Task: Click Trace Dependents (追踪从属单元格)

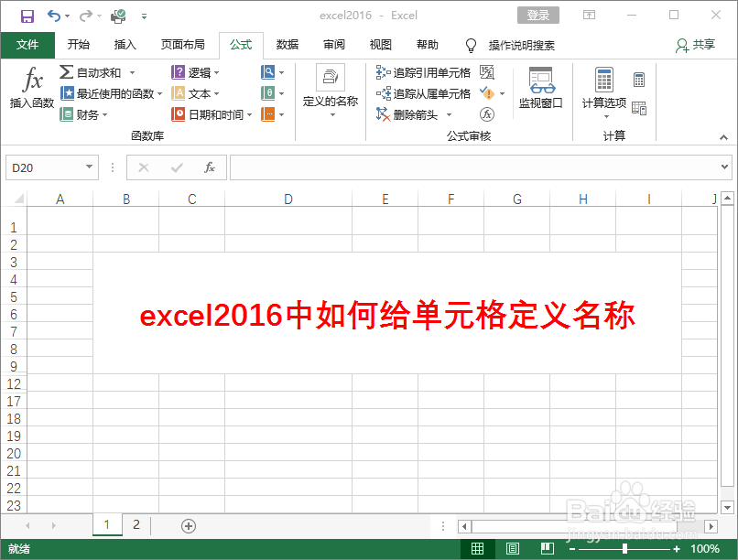Action: coord(423,93)
